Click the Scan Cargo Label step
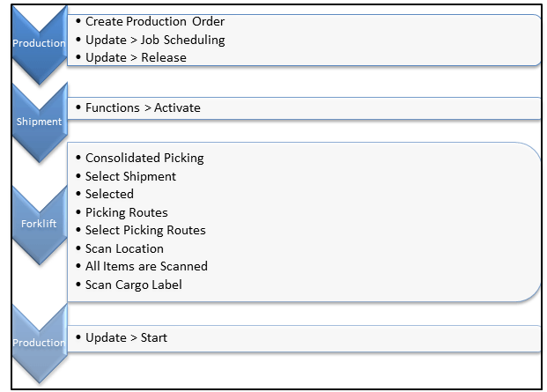Viewport: 547px width, 392px height. pyautogui.click(x=134, y=285)
